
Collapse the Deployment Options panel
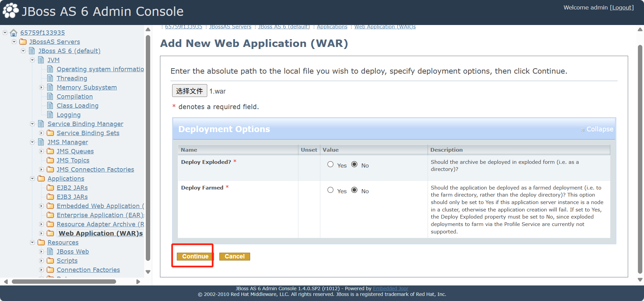597,129
